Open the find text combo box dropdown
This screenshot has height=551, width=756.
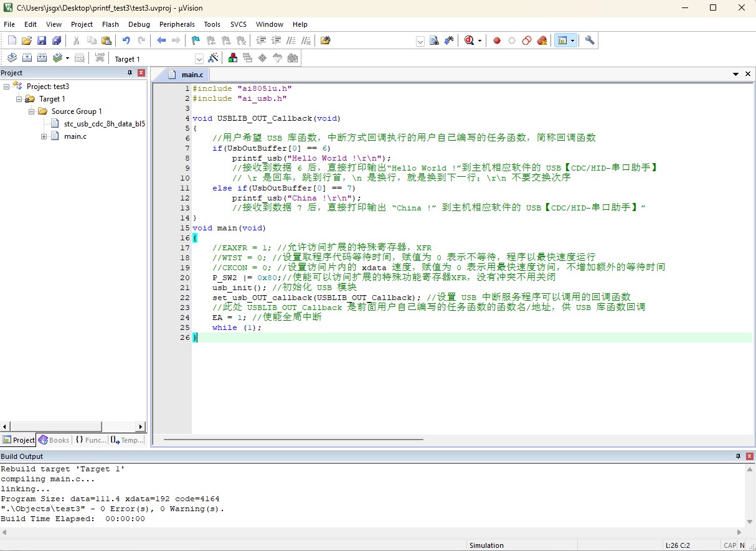(x=420, y=41)
